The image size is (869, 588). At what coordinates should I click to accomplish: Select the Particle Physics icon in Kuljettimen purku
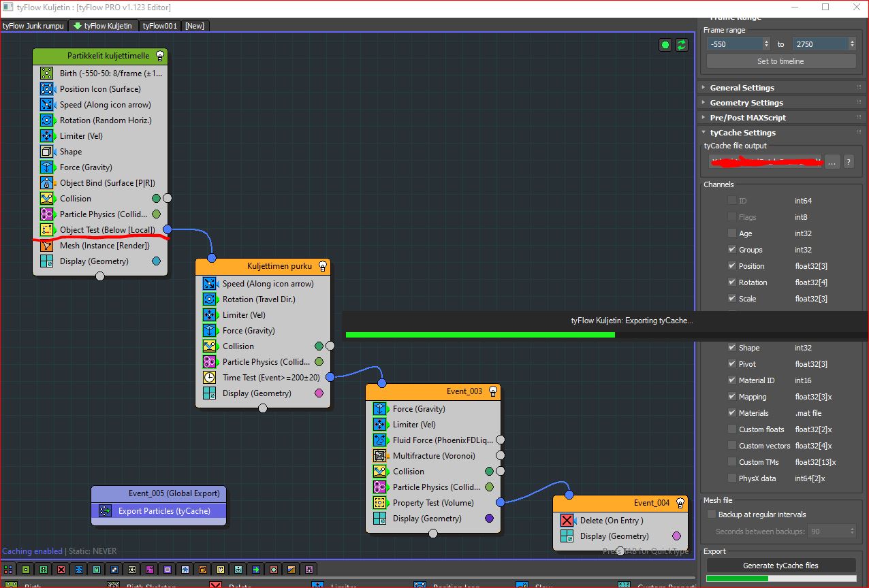[209, 361]
